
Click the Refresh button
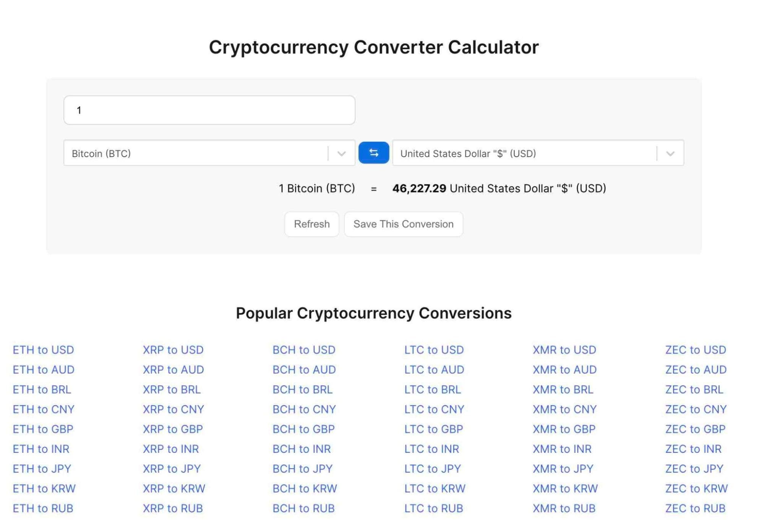pyautogui.click(x=311, y=224)
